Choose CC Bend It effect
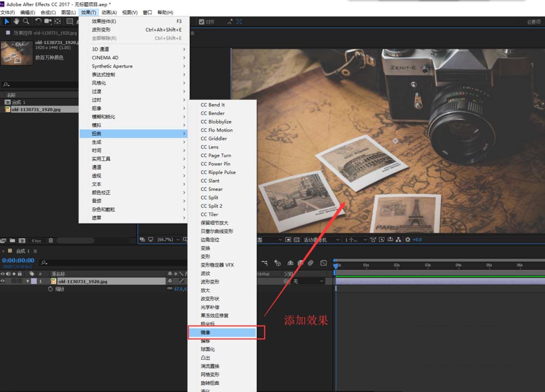 [x=213, y=105]
